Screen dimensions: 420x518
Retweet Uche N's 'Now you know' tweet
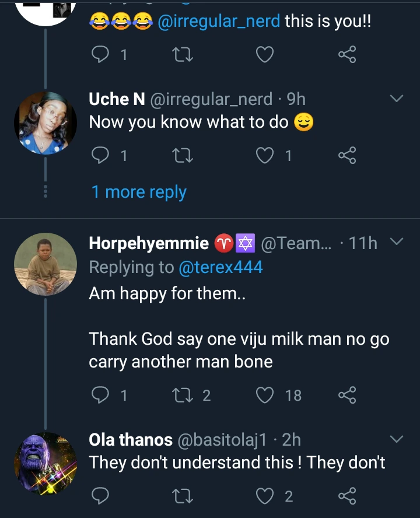(x=183, y=155)
